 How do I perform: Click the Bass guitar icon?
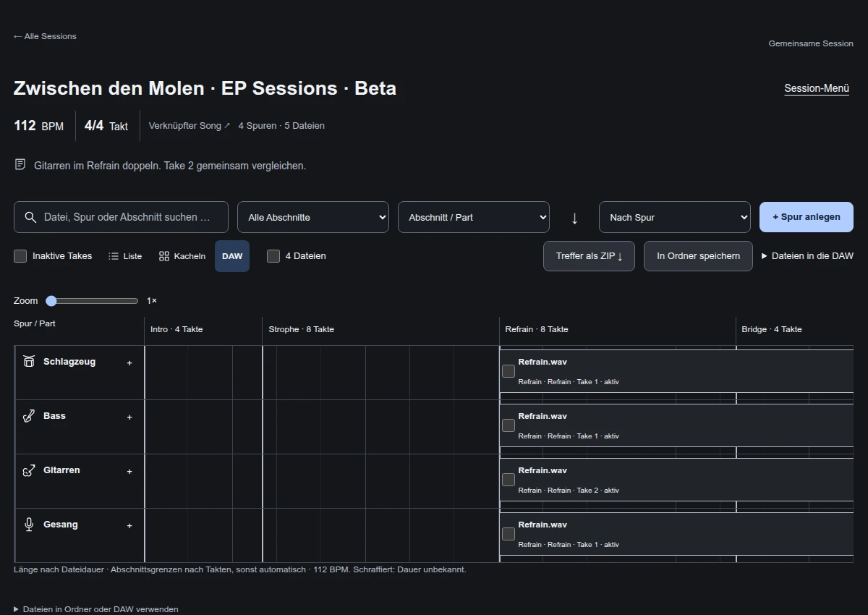click(29, 416)
